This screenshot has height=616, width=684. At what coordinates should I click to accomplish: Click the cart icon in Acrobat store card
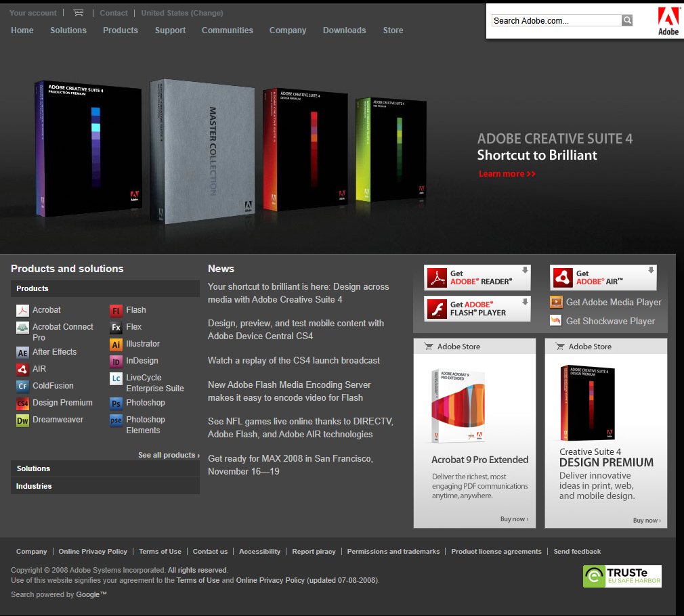(429, 347)
